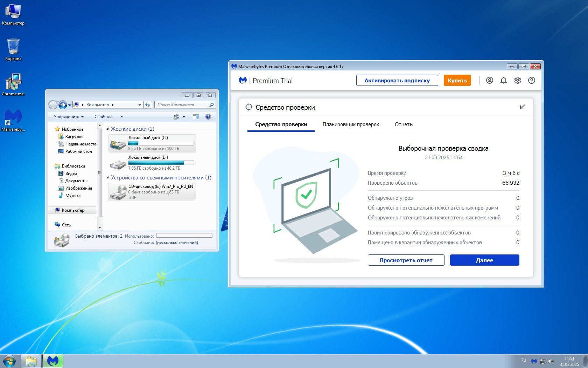588x368 pixels.
Task: Click the Explorer forward navigation arrow
Action: tap(63, 105)
